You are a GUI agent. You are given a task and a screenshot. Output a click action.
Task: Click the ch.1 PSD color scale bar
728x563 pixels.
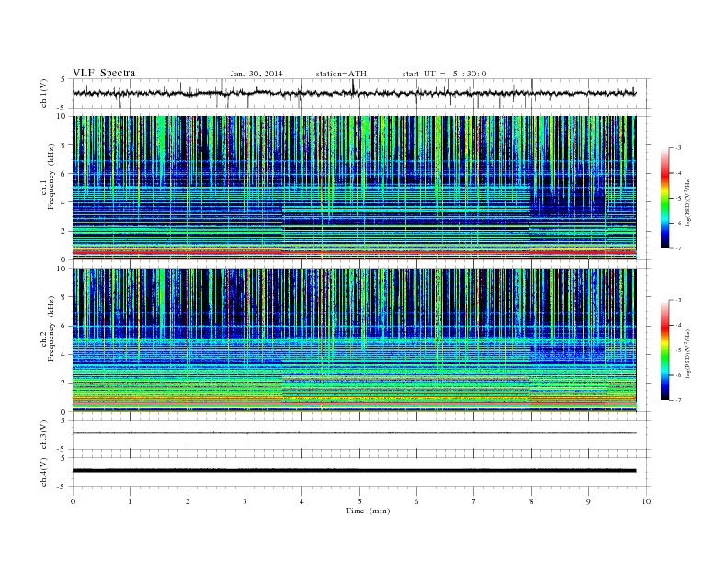[x=665, y=199]
